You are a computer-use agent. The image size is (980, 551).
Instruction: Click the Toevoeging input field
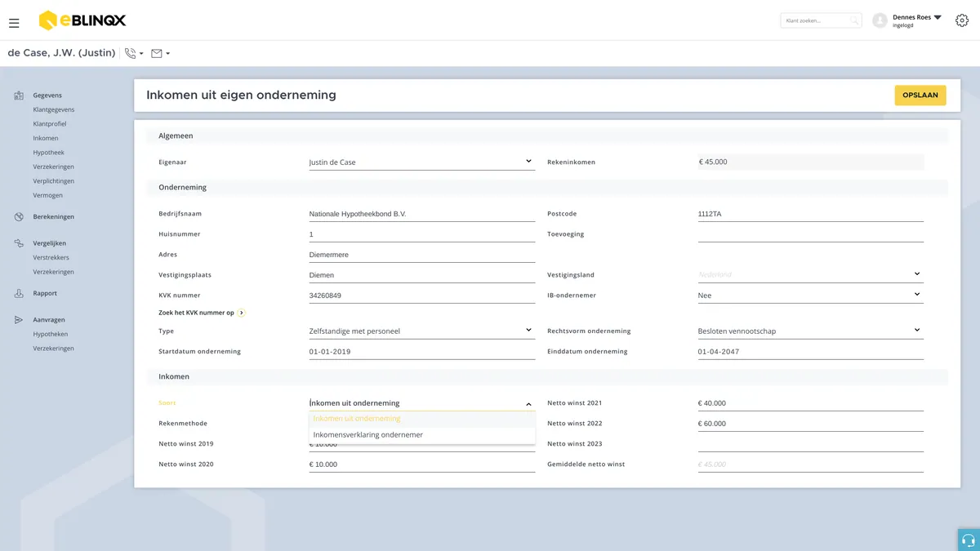pyautogui.click(x=811, y=234)
